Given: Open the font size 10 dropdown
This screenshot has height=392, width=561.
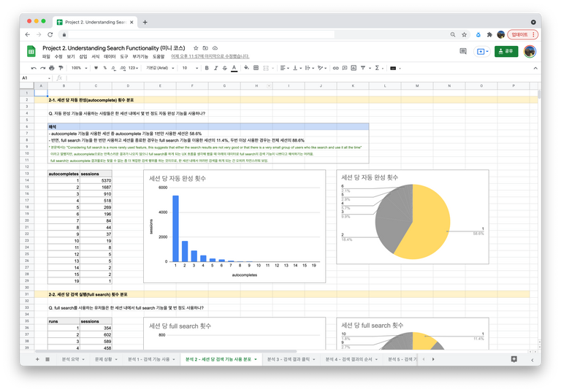Looking at the screenshot, I should point(190,68).
